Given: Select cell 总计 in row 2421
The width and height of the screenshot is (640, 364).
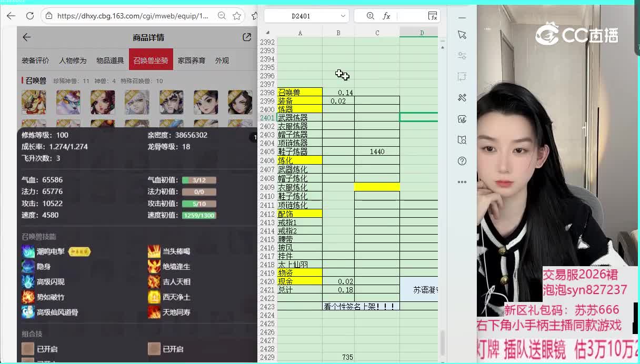Looking at the screenshot, I should [300, 290].
